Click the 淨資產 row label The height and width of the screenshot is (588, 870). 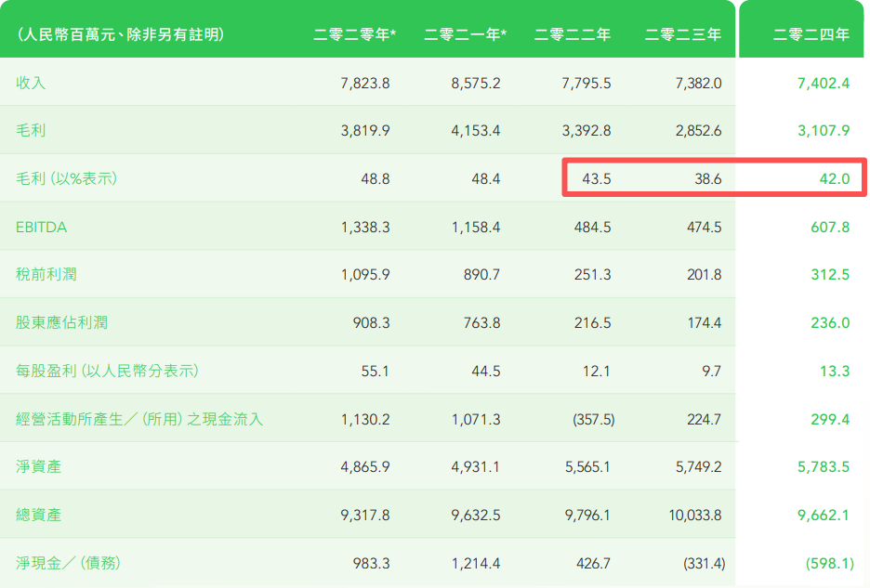(x=38, y=466)
